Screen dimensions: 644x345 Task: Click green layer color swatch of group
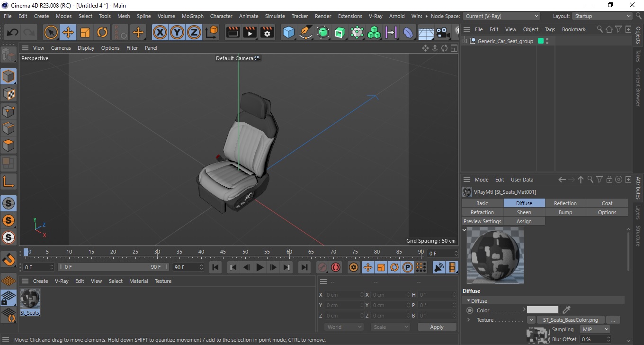coord(541,41)
